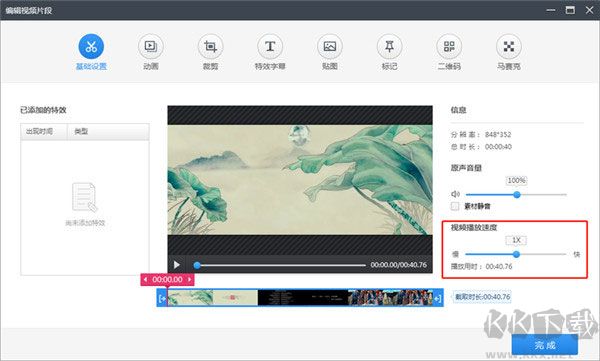Click the 100% volume value box
Image resolution: width=600 pixels, height=361 pixels.
(517, 180)
